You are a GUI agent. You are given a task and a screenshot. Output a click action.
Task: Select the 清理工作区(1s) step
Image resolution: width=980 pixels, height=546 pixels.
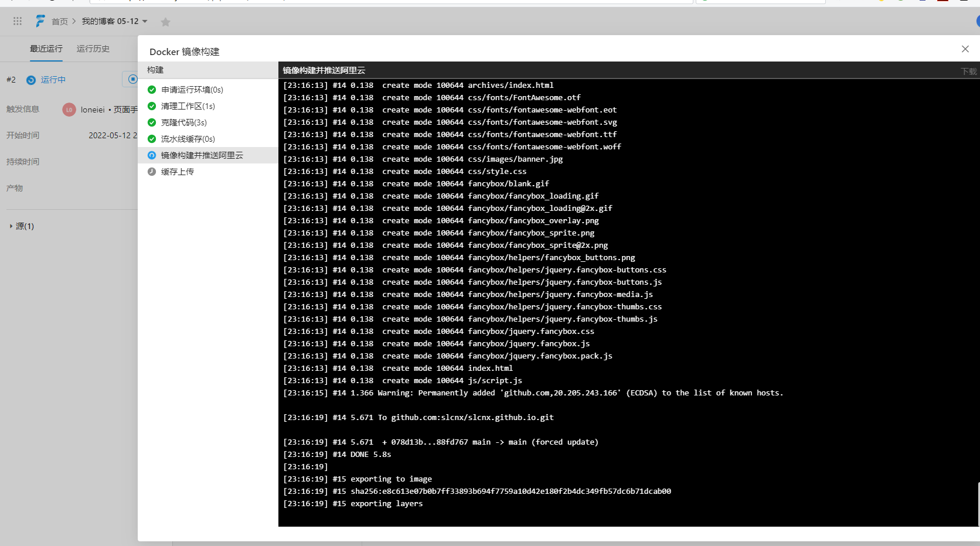tap(208, 106)
